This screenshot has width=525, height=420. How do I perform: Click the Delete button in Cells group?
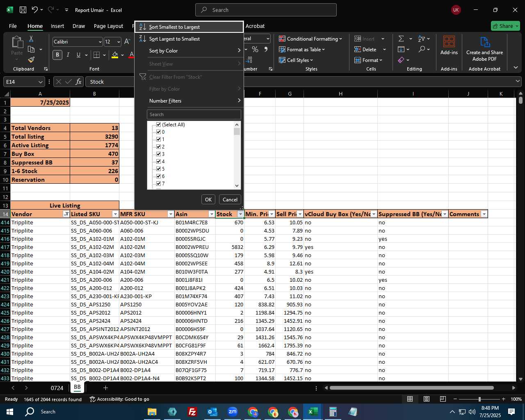pos(365,49)
